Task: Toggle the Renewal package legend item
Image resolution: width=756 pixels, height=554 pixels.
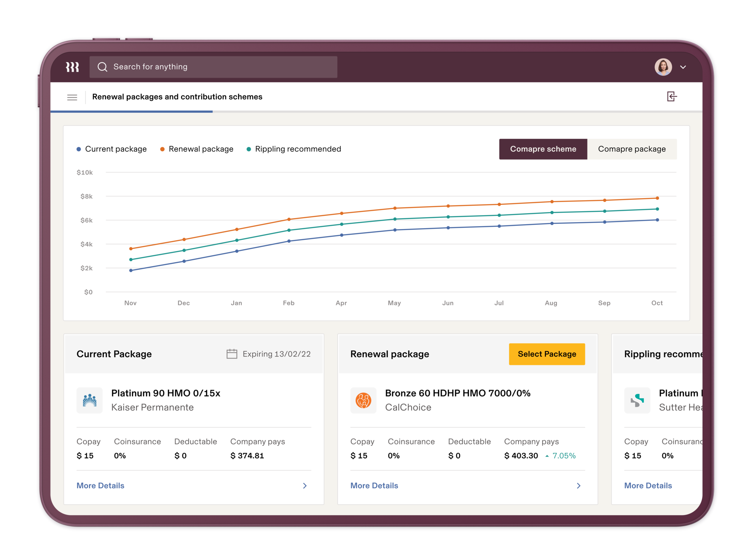Action: coord(197,149)
